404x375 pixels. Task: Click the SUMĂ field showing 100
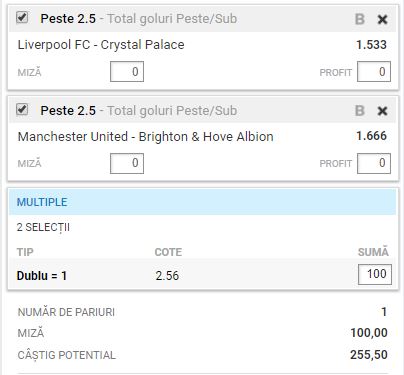click(375, 274)
